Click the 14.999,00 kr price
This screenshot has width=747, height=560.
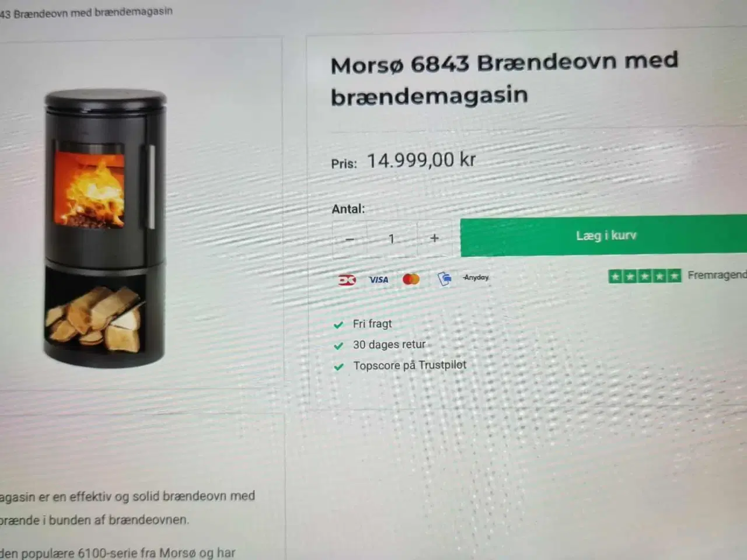(x=421, y=160)
